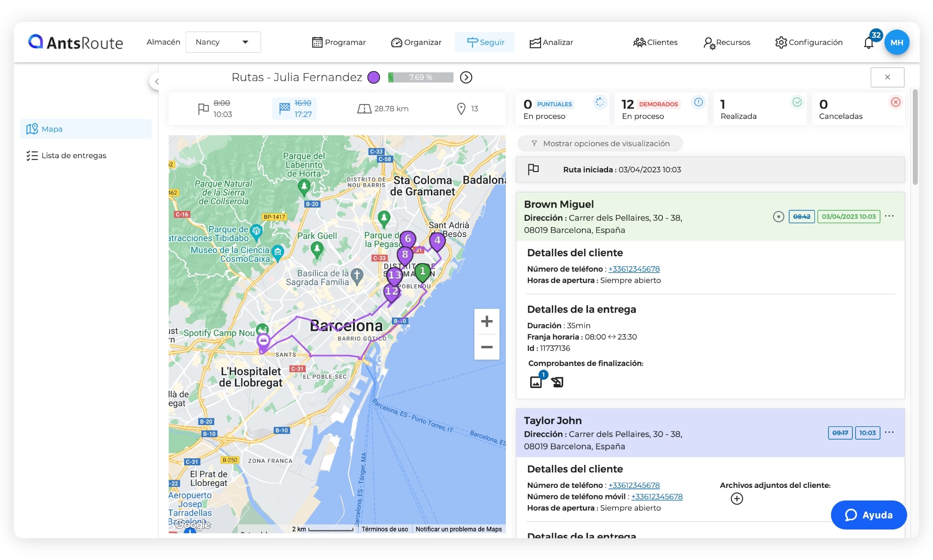Open Taylor John's ellipsis options menu

[x=889, y=433]
